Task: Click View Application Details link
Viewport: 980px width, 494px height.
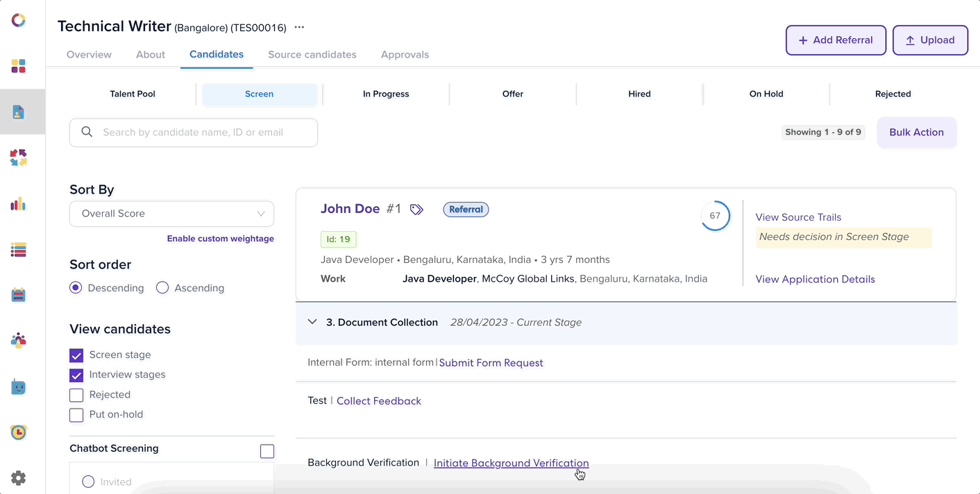Action: pyautogui.click(x=815, y=279)
